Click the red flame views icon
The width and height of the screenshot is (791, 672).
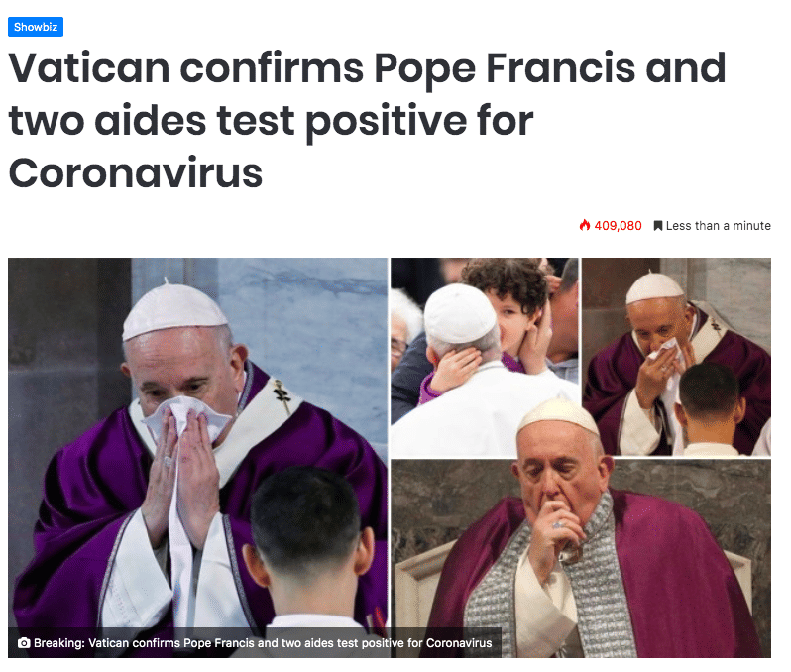pos(585,225)
